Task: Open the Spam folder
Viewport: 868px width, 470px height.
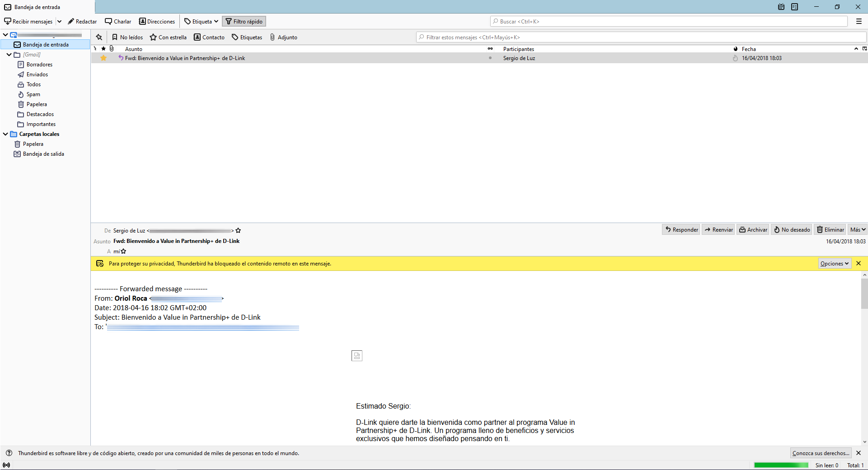Action: pos(33,94)
